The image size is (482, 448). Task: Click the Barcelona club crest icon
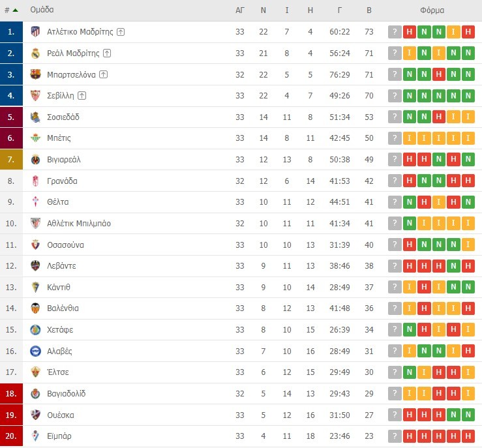click(35, 74)
